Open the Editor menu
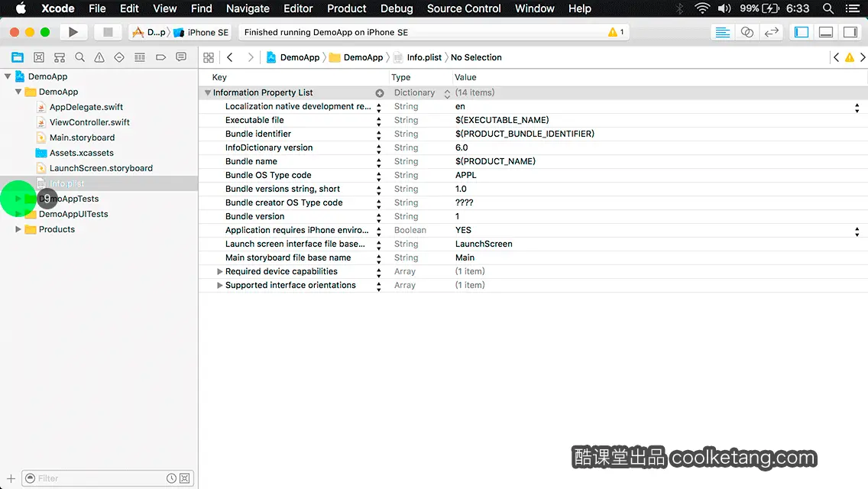Viewport: 868px width, 489px height. (x=298, y=8)
